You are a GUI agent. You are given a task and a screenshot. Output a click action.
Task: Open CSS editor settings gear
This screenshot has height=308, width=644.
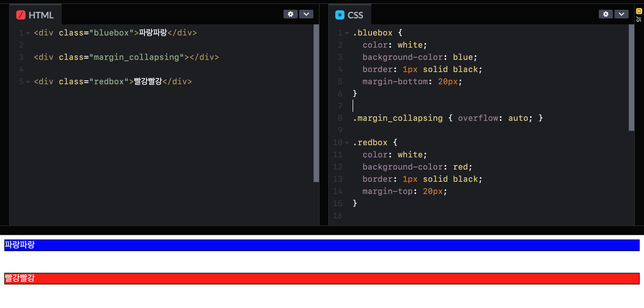tap(606, 14)
